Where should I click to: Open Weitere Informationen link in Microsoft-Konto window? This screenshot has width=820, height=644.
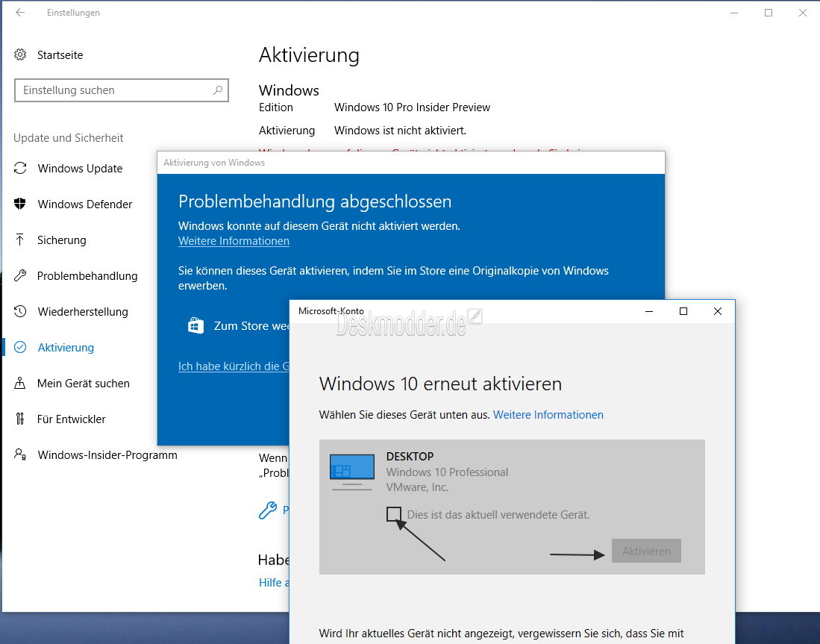548,415
